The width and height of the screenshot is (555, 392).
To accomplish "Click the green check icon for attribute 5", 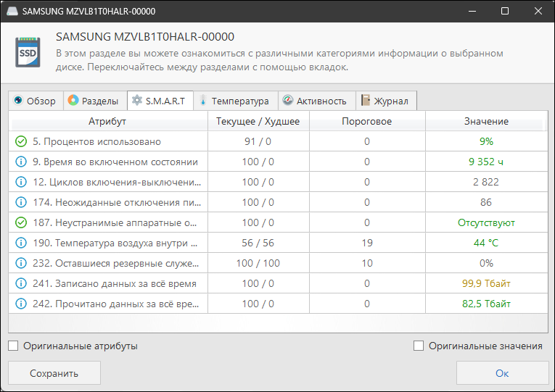I will 20,141.
